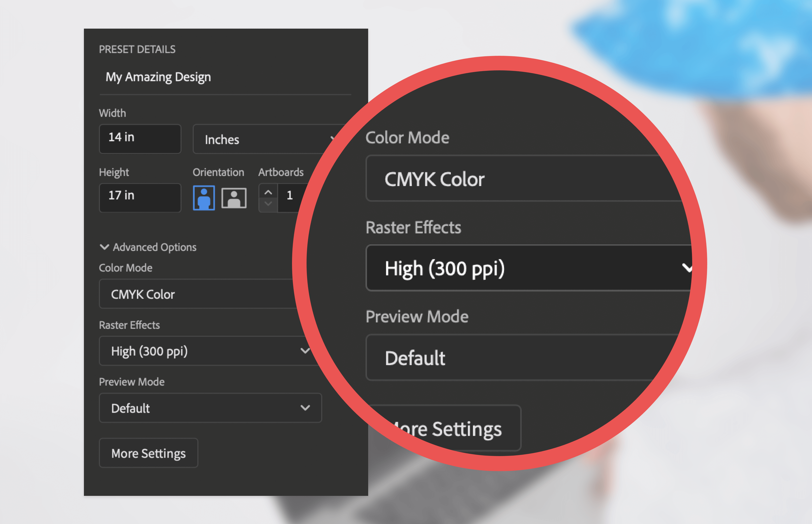
Task: Open magnified CMYK Color dropdown
Action: click(x=524, y=178)
